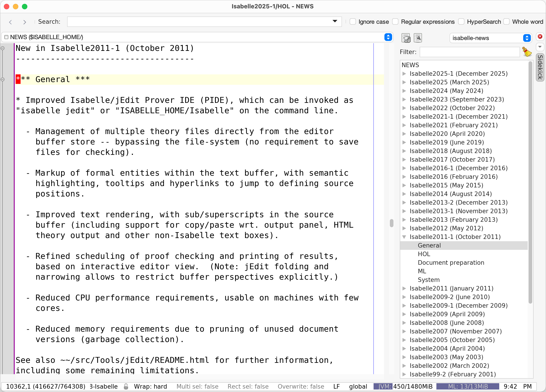Check the Whole word option

(506, 22)
